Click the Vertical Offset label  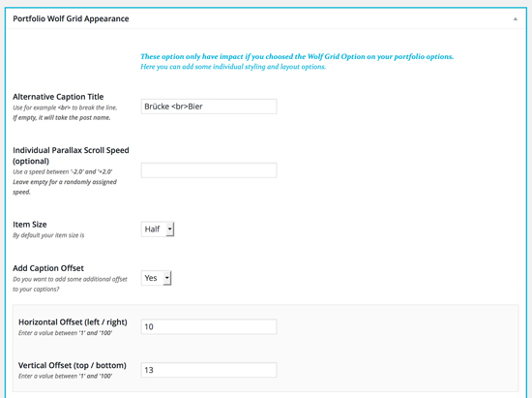pyautogui.click(x=73, y=365)
